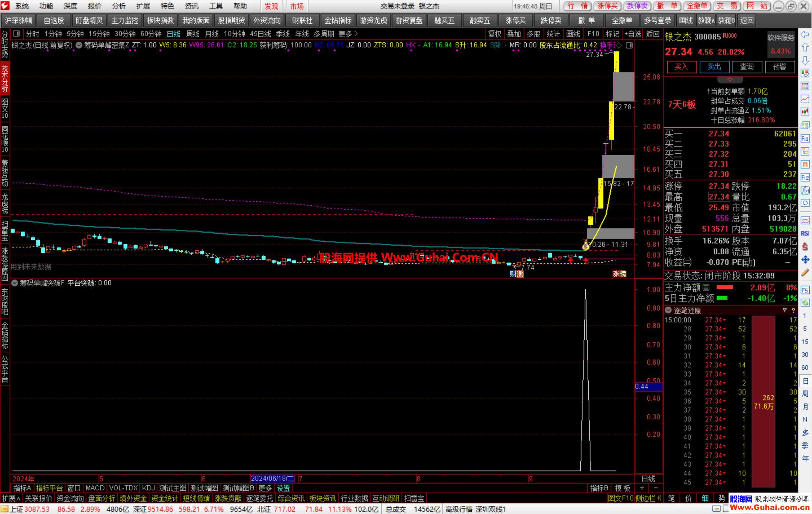Click the up arrow icon in right sidebar
Screen dimensions: 812x514
pyautogui.click(x=804, y=47)
